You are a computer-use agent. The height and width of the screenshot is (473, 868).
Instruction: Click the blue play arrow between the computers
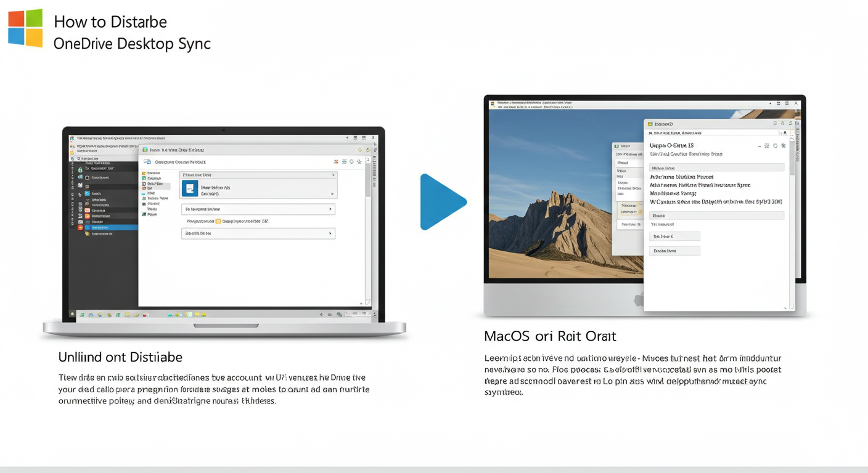tap(443, 202)
